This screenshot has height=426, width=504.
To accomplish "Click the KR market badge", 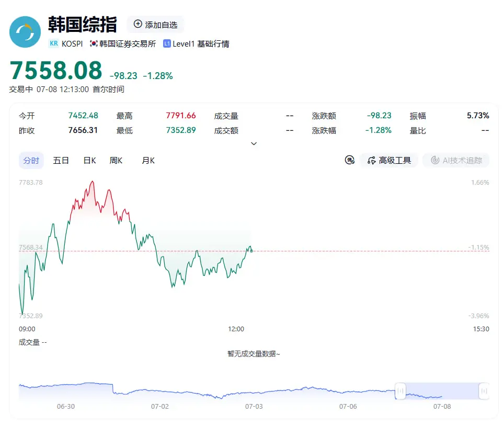I will [54, 43].
